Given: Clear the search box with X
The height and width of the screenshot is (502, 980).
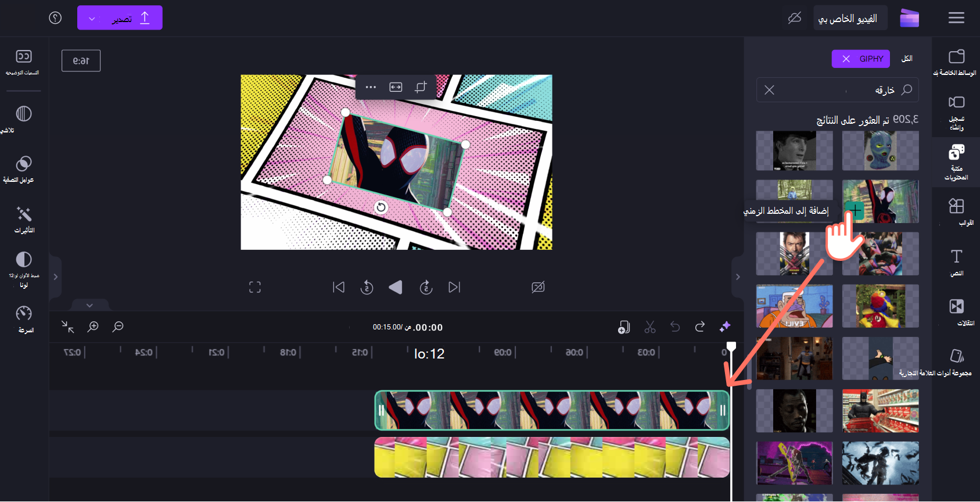Looking at the screenshot, I should pos(769,90).
